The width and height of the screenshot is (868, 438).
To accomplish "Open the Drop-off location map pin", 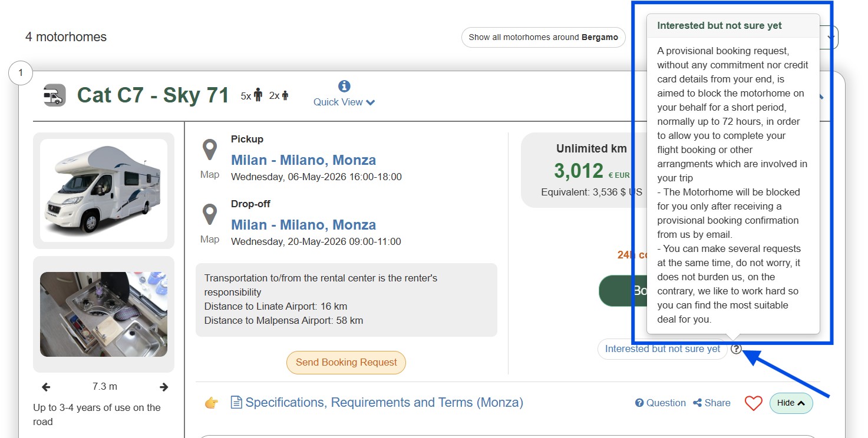I will (x=210, y=215).
